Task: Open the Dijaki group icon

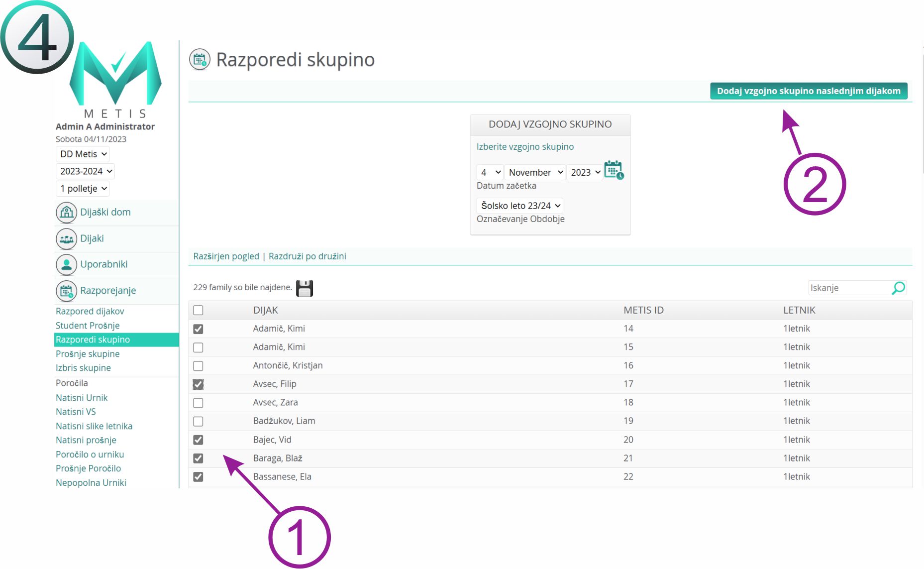Action: pyautogui.click(x=66, y=239)
